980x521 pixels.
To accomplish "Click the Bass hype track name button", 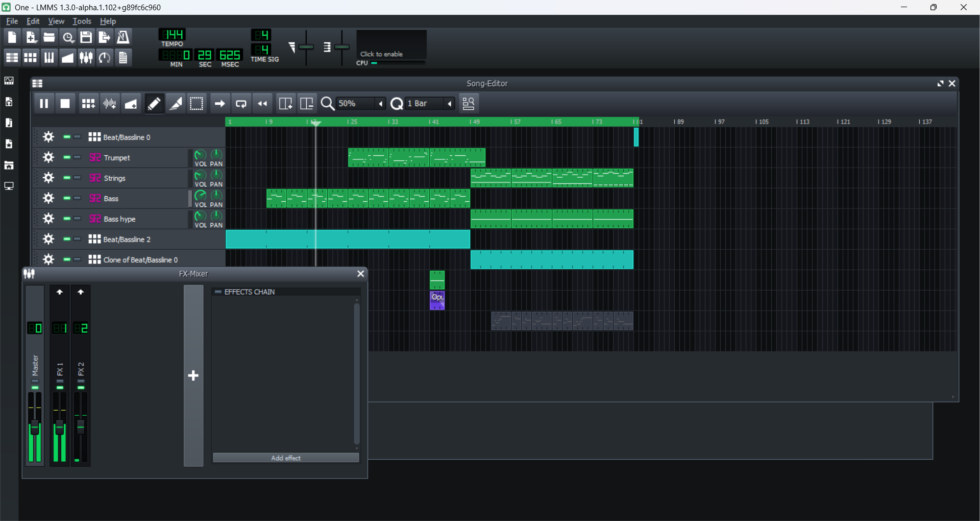I will (x=138, y=219).
